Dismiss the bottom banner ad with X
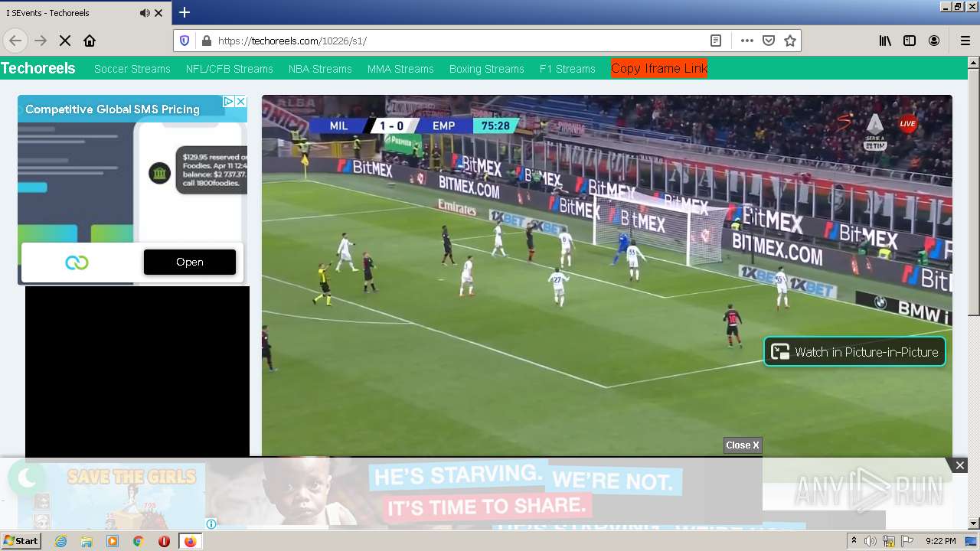The image size is (980, 551). pos(959,465)
